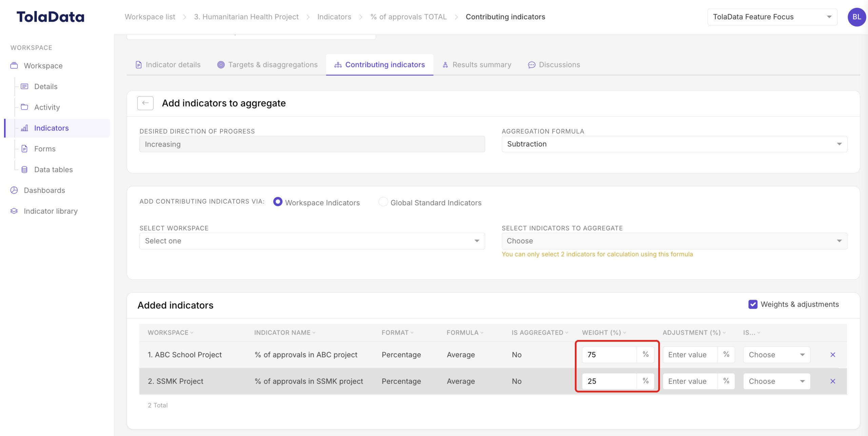Uncheck the Weights & adjustments checkbox
The height and width of the screenshot is (436, 868).
pyautogui.click(x=753, y=304)
